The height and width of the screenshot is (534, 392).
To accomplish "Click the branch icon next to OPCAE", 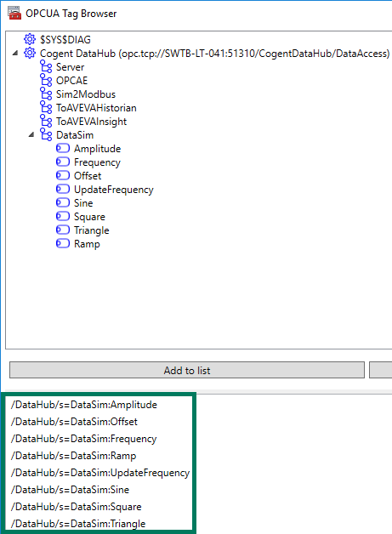I will (46, 81).
